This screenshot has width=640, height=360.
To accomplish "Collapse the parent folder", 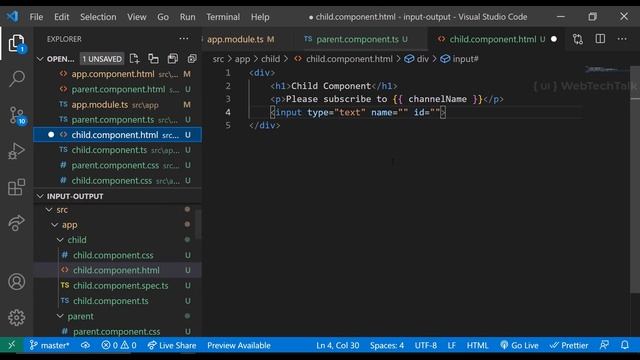I will (60, 316).
